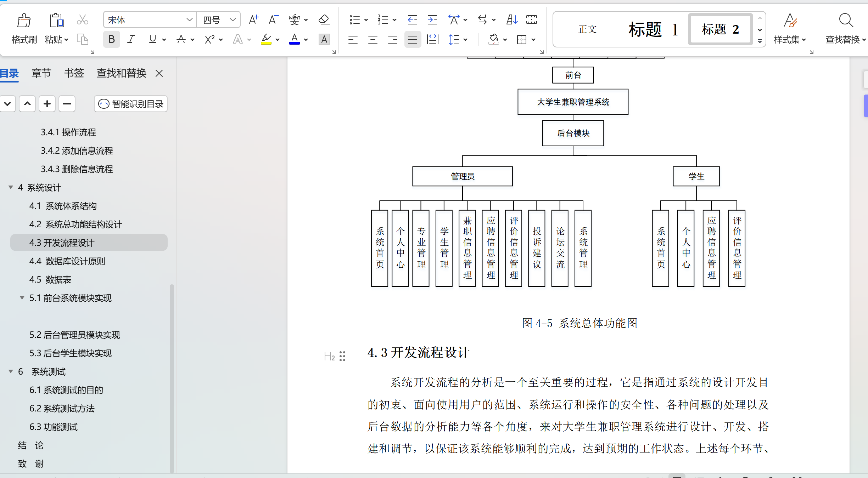Switch to the 书签 tab
868x478 pixels.
click(x=74, y=73)
